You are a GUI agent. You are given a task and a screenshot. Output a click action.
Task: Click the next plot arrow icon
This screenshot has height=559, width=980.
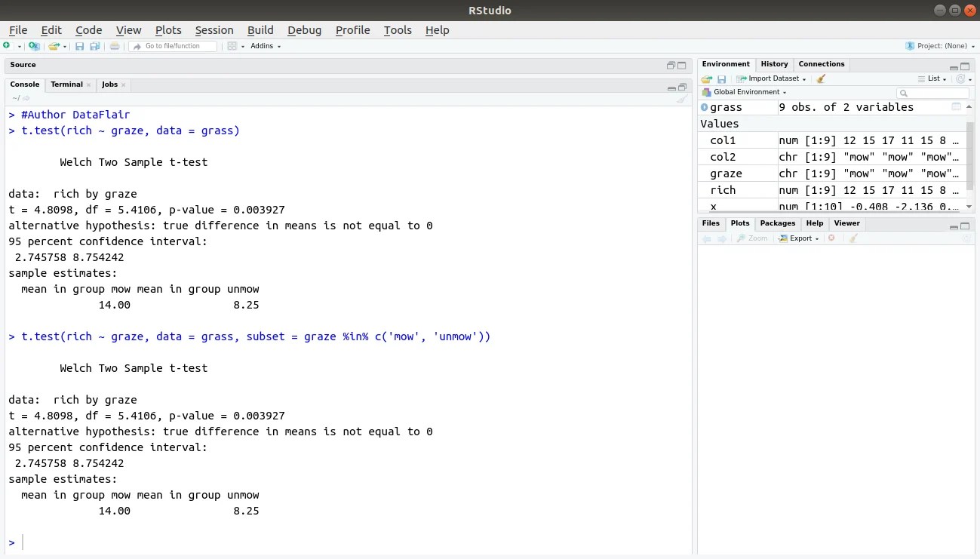(722, 238)
